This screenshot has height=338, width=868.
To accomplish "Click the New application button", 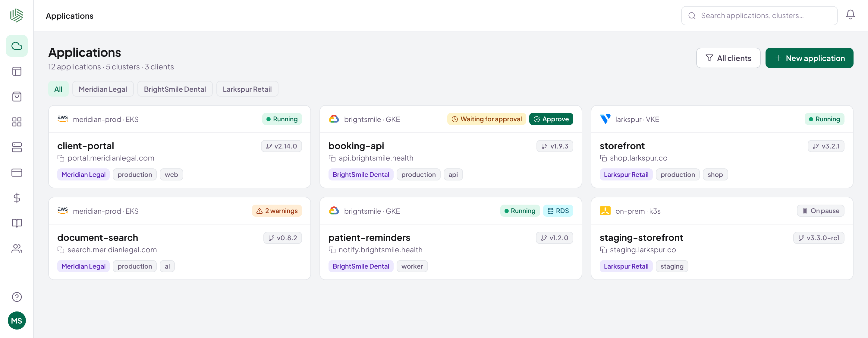I will (809, 58).
